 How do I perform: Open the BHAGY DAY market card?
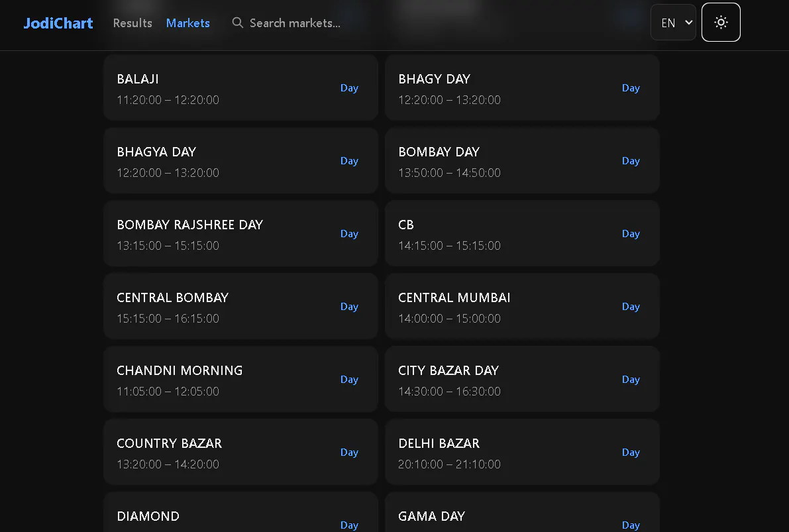(x=522, y=87)
